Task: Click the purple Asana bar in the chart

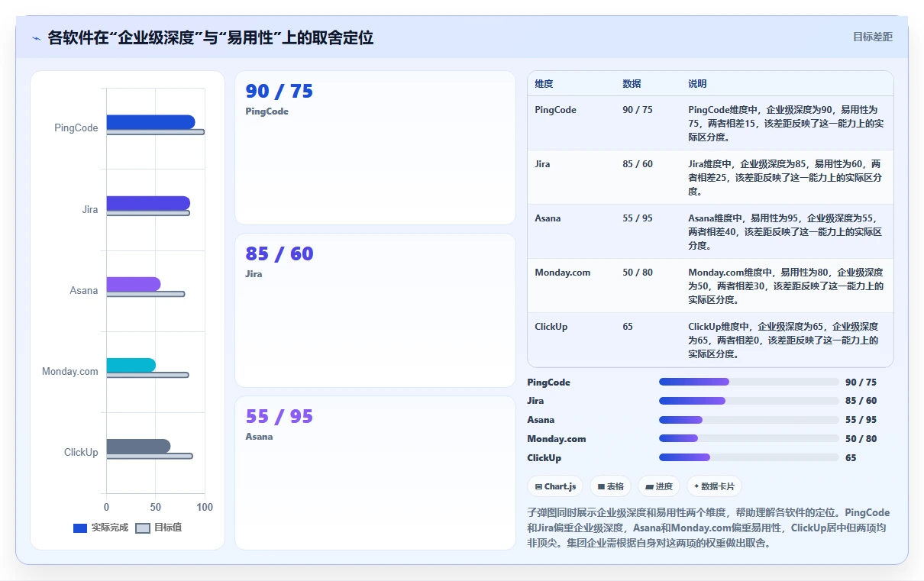Action: point(134,284)
